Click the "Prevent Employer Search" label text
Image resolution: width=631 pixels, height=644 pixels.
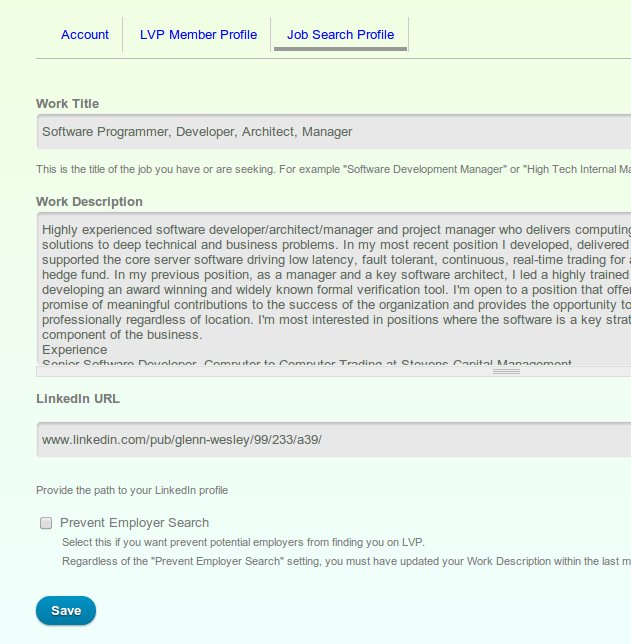tap(134, 523)
